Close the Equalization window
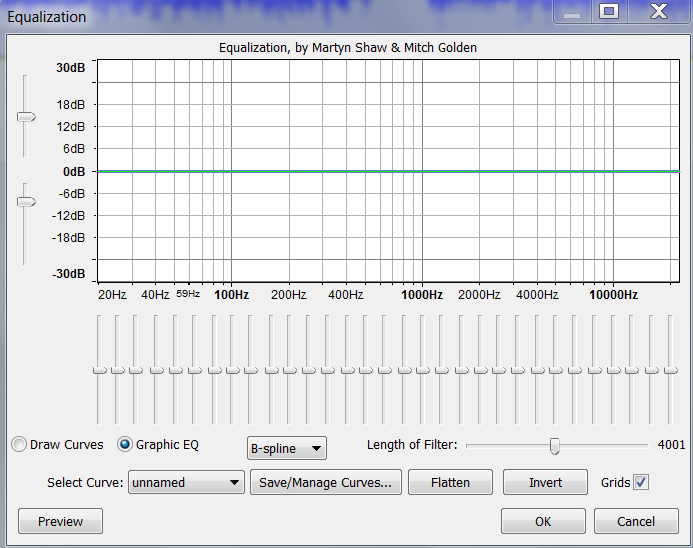This screenshot has height=548, width=693. click(x=659, y=11)
